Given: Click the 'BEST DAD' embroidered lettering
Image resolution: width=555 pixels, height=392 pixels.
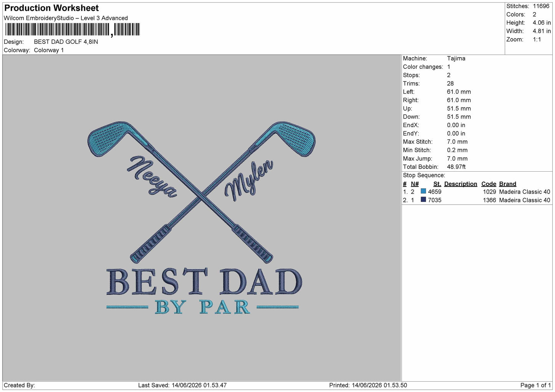Looking at the screenshot, I should [x=204, y=281].
